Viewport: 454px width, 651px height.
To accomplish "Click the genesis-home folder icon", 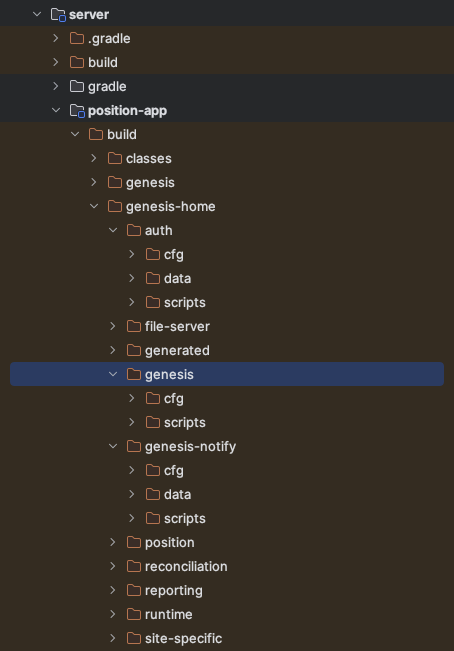I will click(x=115, y=206).
